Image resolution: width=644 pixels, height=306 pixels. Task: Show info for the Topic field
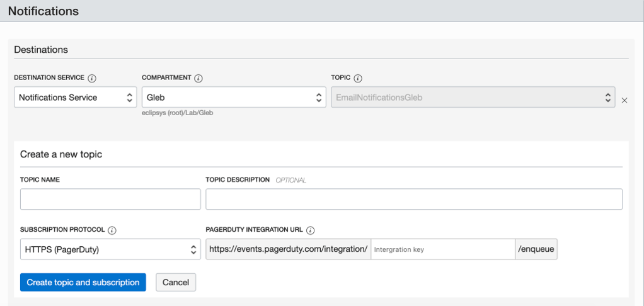358,78
